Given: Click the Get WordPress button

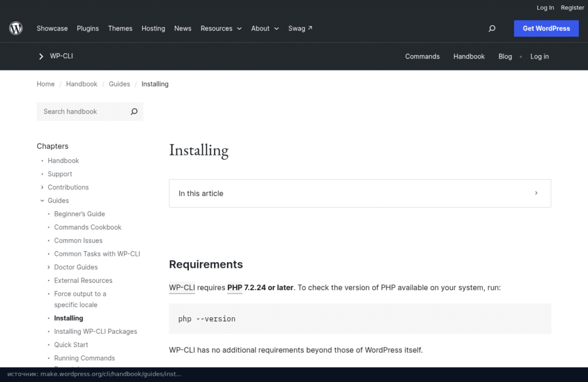Looking at the screenshot, I should (546, 29).
